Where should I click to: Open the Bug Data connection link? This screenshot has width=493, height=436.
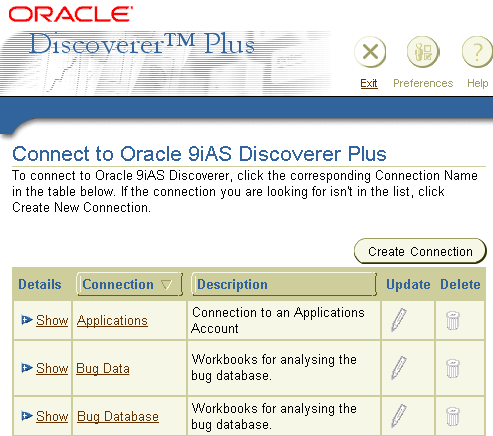[103, 369]
